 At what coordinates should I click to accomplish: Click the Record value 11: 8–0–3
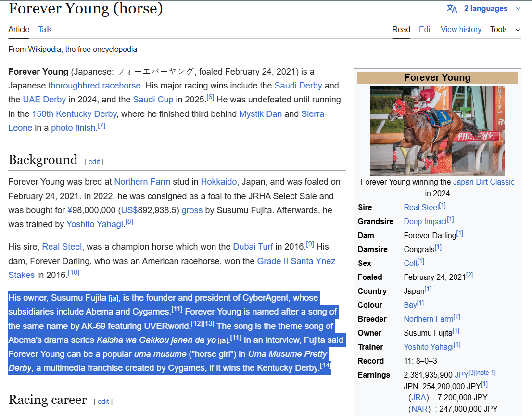420,361
